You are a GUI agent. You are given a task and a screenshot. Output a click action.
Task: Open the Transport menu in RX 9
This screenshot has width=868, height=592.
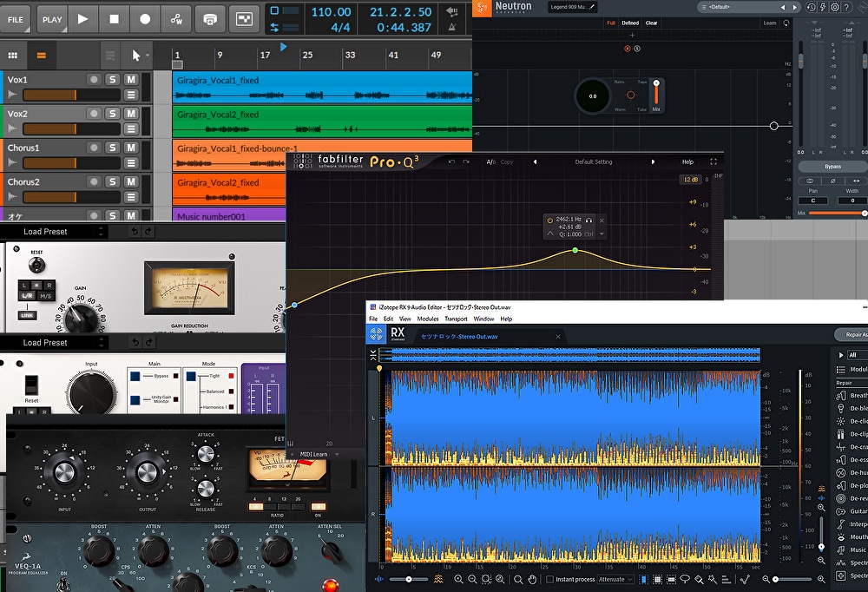pyautogui.click(x=456, y=319)
